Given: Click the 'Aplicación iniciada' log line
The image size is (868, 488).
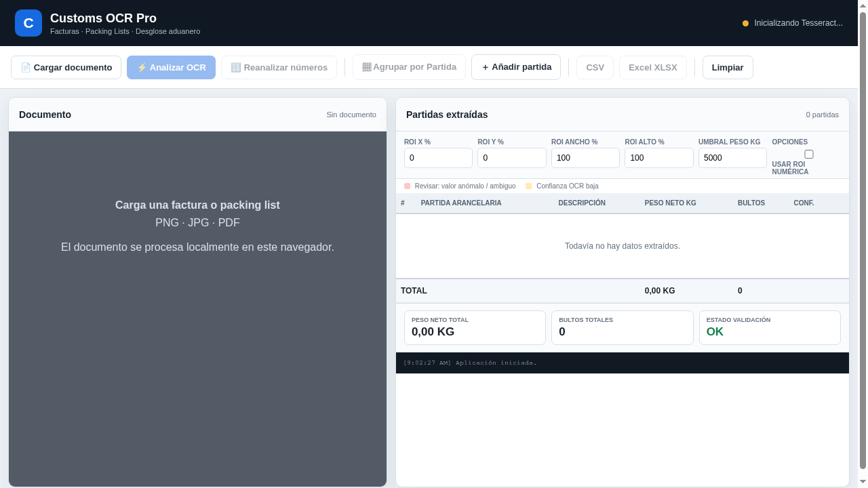Looking at the screenshot, I should point(470,363).
